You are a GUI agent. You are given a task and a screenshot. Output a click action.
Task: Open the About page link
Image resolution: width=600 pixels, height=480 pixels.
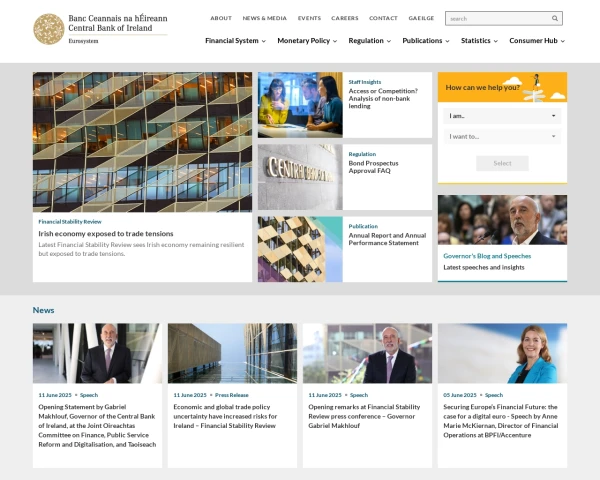pos(221,18)
